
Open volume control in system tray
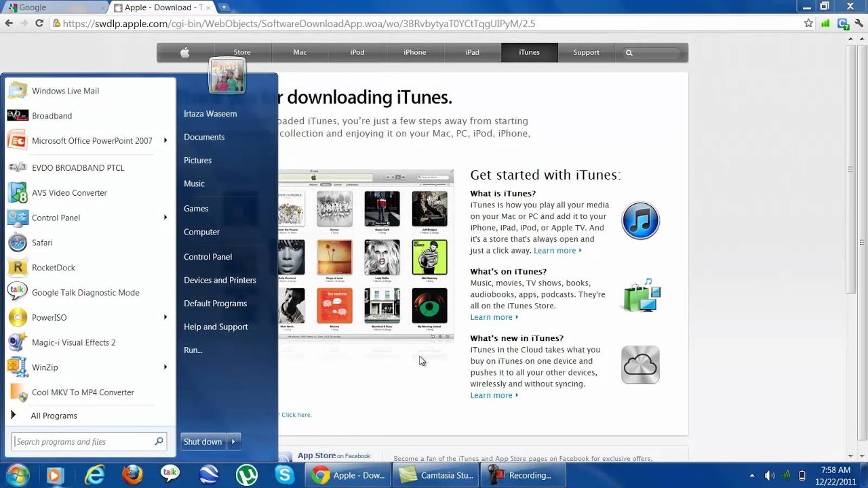[769, 475]
